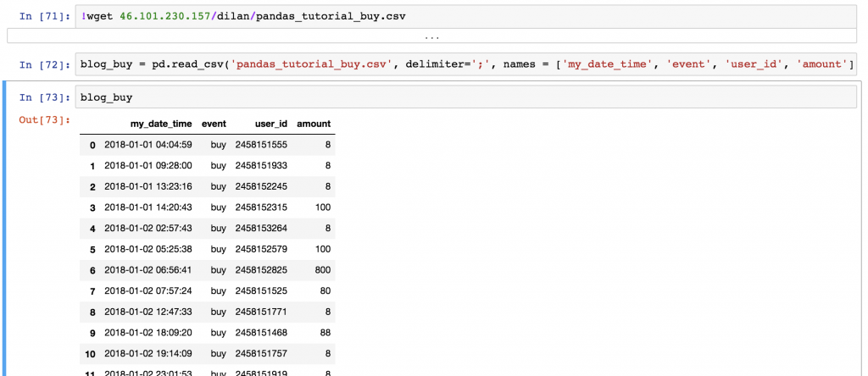Click the In [71] prompt label

(x=44, y=14)
